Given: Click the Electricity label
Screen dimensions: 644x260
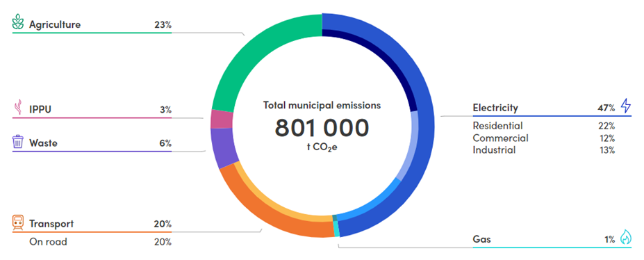Looking at the screenshot, I should tap(495, 108).
